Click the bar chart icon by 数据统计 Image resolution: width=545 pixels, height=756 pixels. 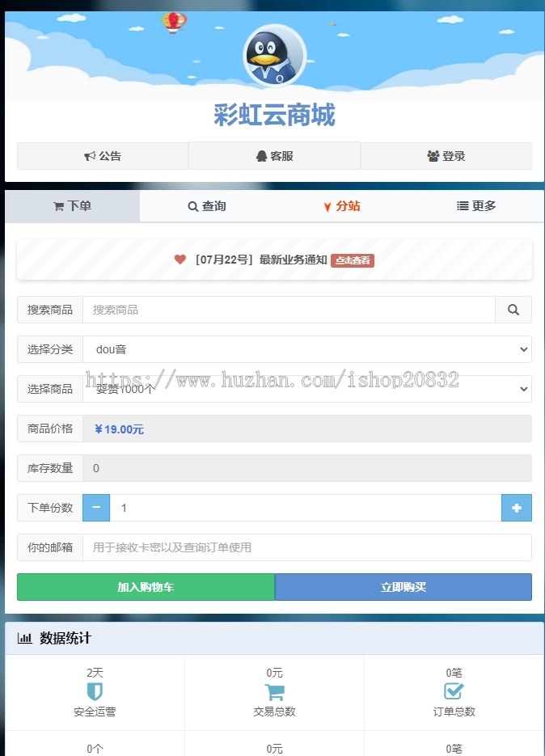tap(24, 638)
